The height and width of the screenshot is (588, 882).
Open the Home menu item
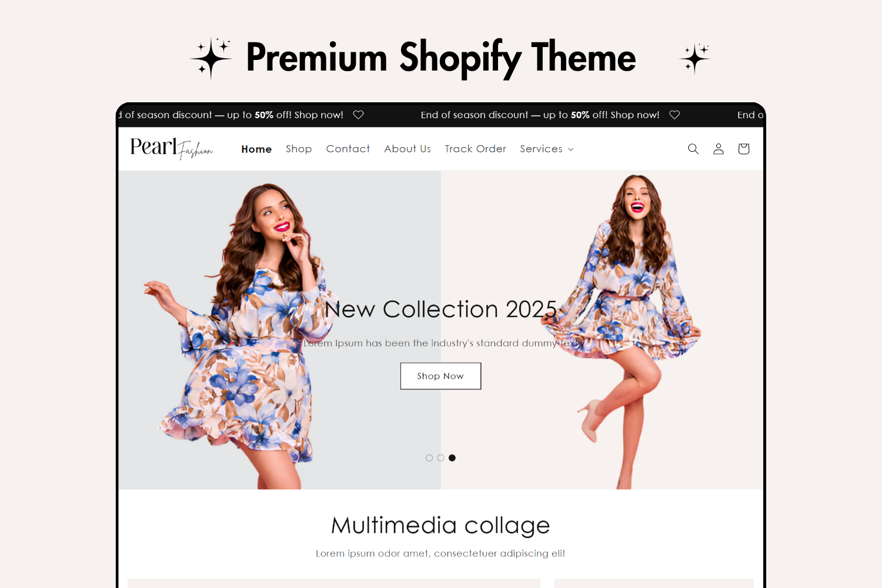[256, 149]
